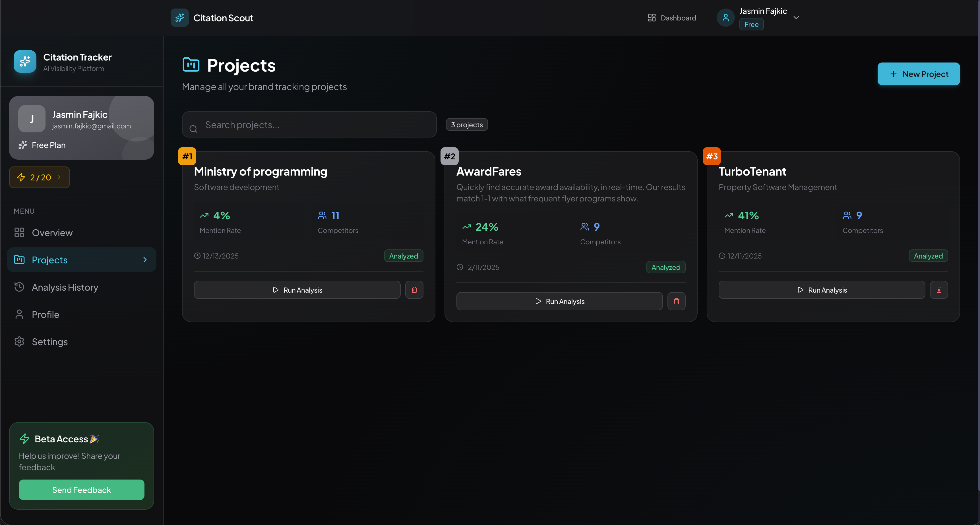Click the Citation Scout logo icon
The width and height of the screenshot is (980, 525).
click(179, 18)
